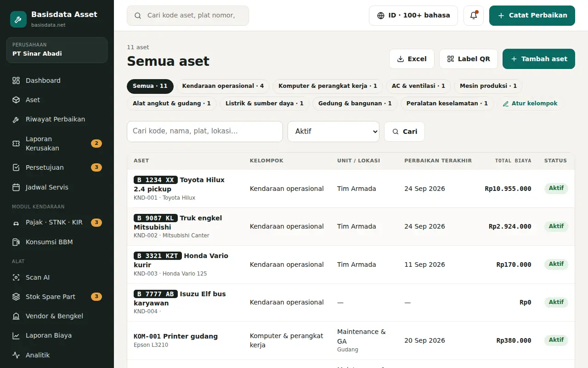Click the wrench logo icon of Basisdata Asset

18,19
